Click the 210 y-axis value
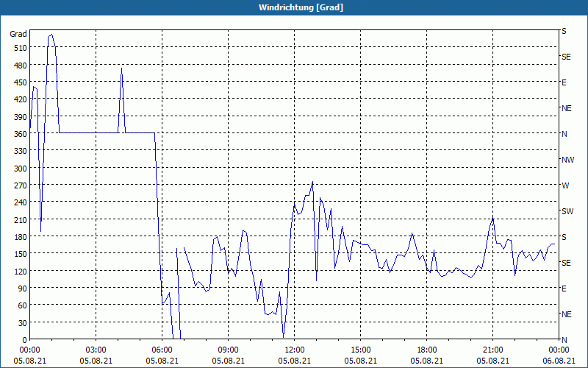This screenshot has width=588, height=368. pyautogui.click(x=21, y=219)
